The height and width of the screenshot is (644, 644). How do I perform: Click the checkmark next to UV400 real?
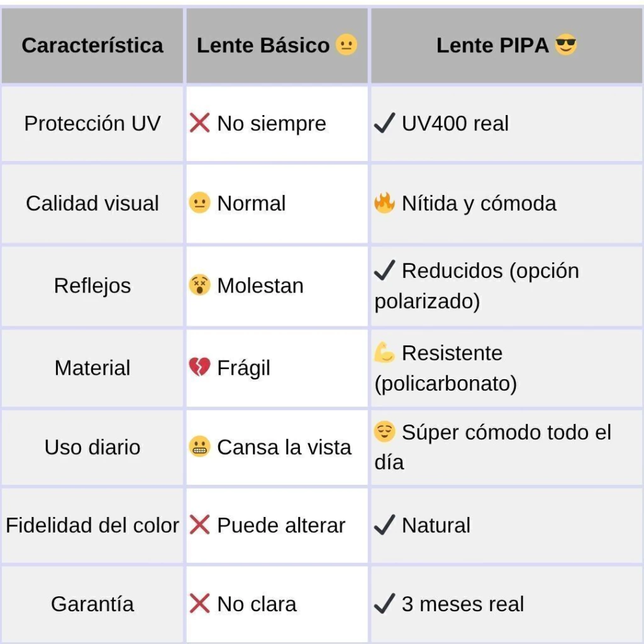tap(384, 123)
